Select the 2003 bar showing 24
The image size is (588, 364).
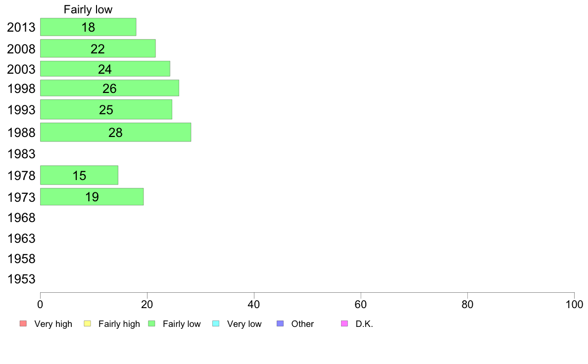coord(105,69)
